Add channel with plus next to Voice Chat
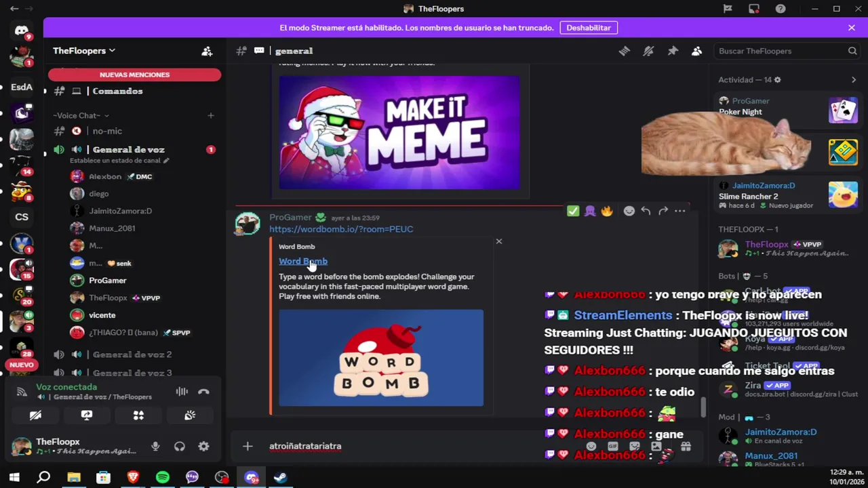The image size is (868, 488). pyautogui.click(x=210, y=116)
